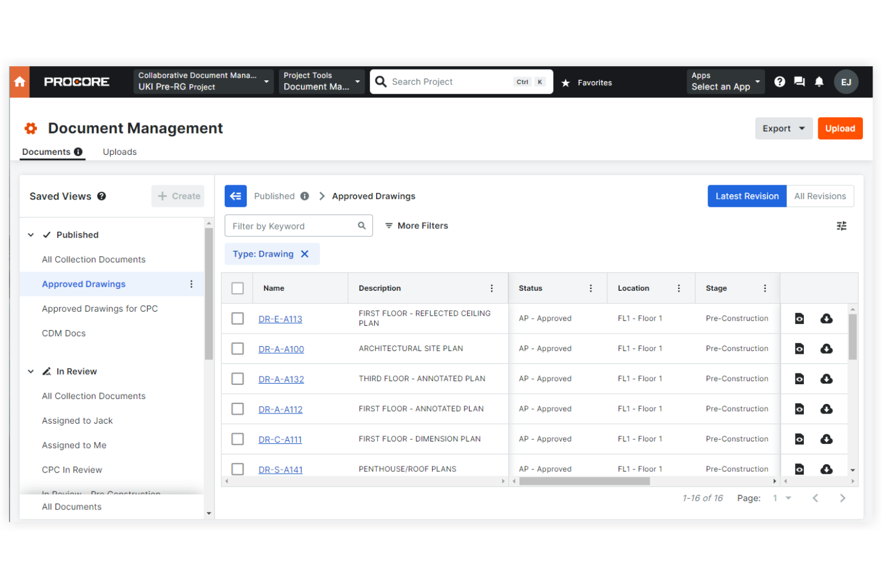This screenshot has width=882, height=588.
Task: Open the Help question mark icon
Action: tap(780, 82)
